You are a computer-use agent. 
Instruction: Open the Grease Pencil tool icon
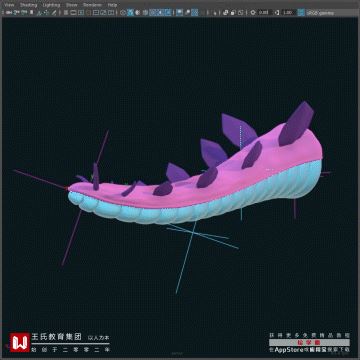(x=54, y=13)
